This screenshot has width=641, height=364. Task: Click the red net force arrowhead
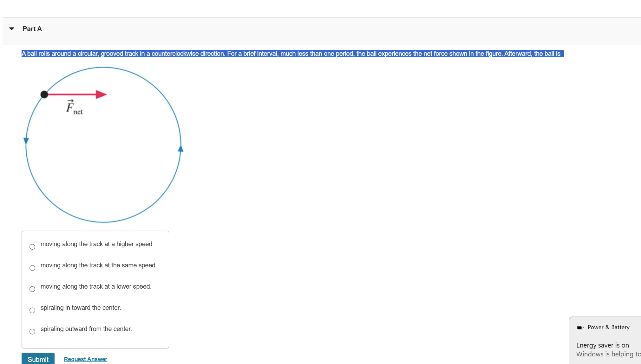click(x=101, y=94)
